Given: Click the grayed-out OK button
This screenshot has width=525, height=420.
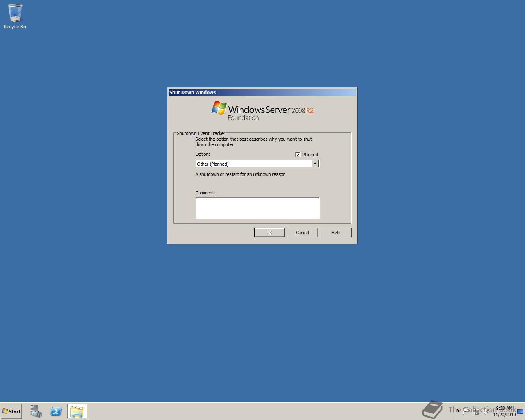Looking at the screenshot, I should click(x=269, y=233).
